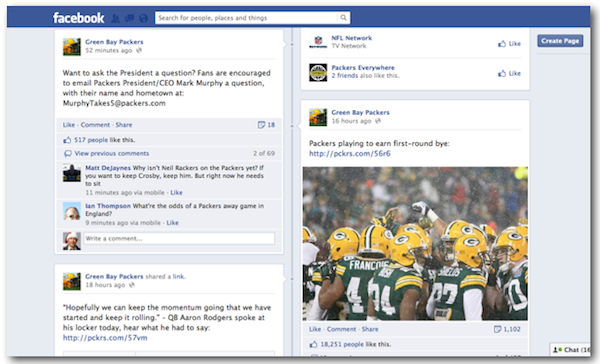Open 2 friends who like Packers Everywhere
Image resolution: width=600 pixels, height=364 pixels.
[x=345, y=76]
